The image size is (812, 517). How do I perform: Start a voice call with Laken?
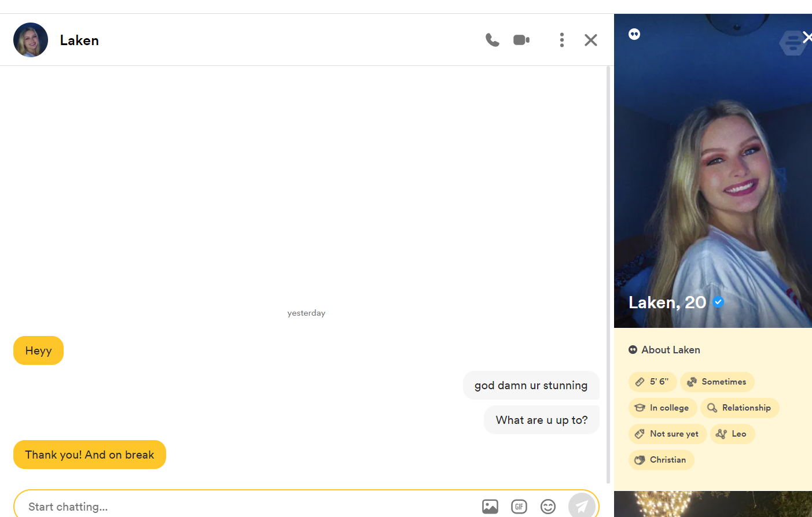click(492, 40)
